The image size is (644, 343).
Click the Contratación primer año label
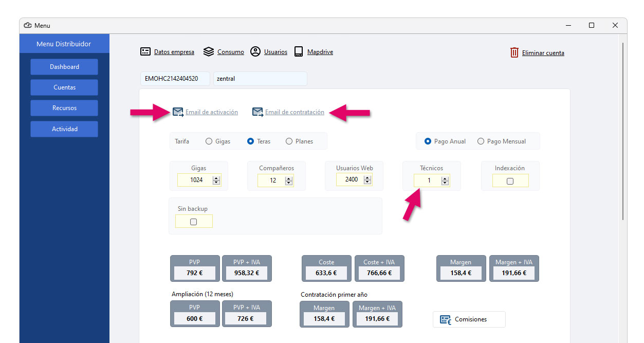(334, 295)
